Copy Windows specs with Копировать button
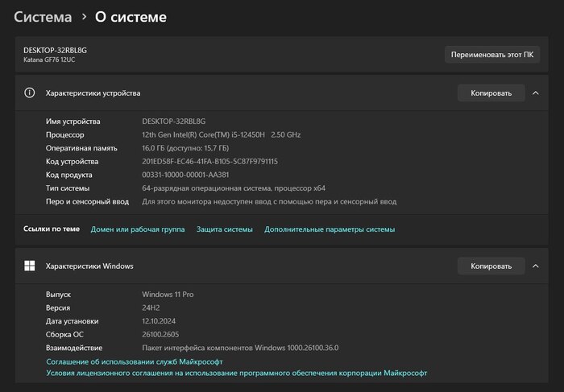Viewport: 564px width, 392px height. pyautogui.click(x=491, y=266)
